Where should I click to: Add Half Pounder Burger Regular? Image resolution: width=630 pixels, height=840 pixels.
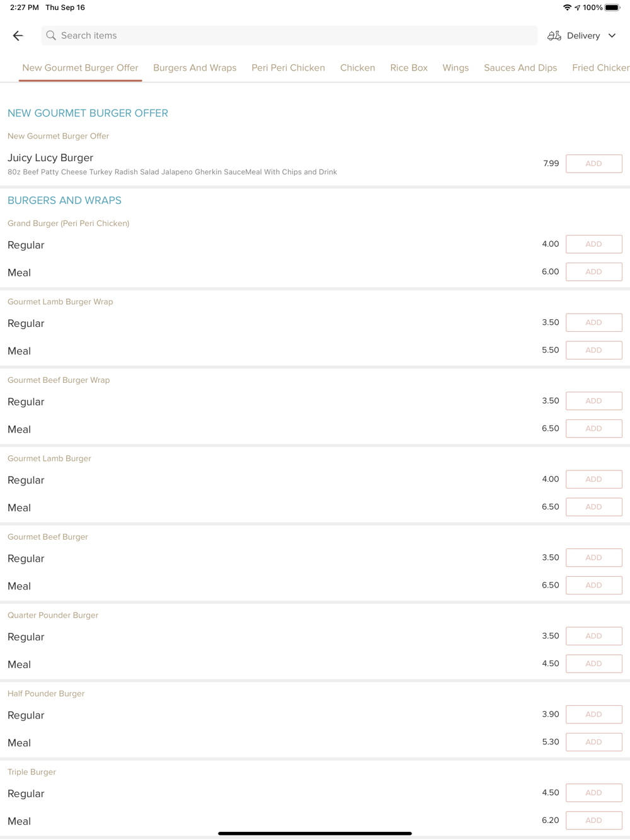pyautogui.click(x=594, y=715)
